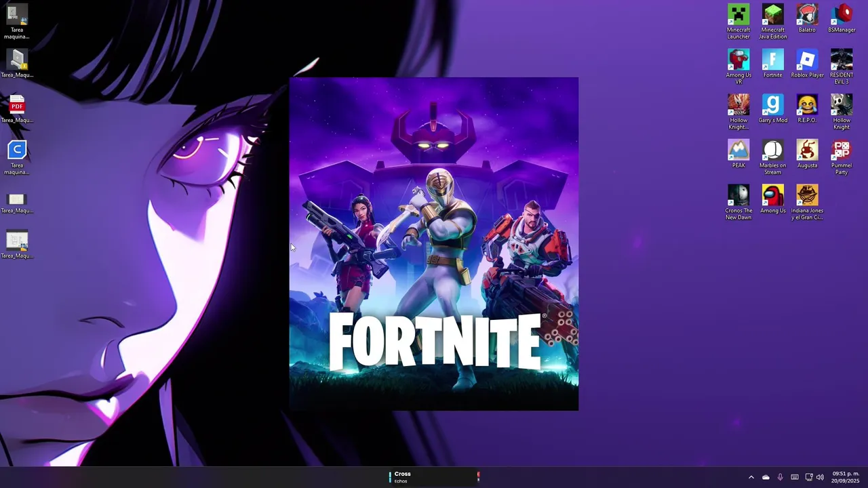Screen dimensions: 868x488
Task: Open the BSManager desktop icon
Action: coord(842,18)
